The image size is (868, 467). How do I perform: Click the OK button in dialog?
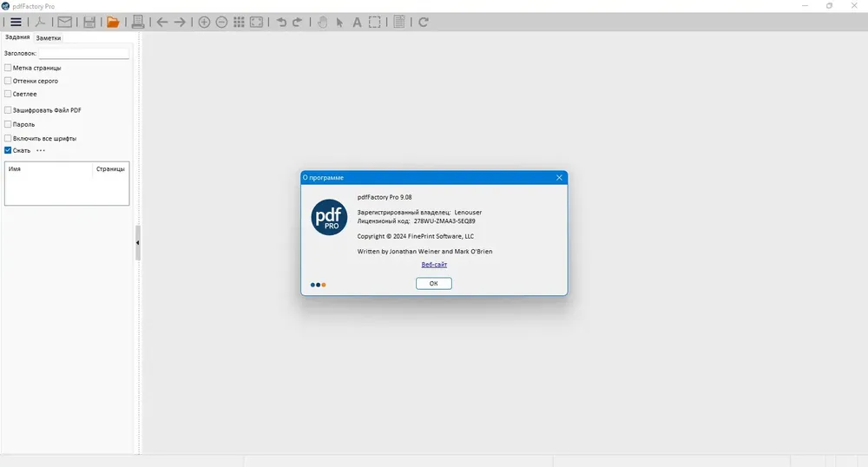[x=433, y=283]
